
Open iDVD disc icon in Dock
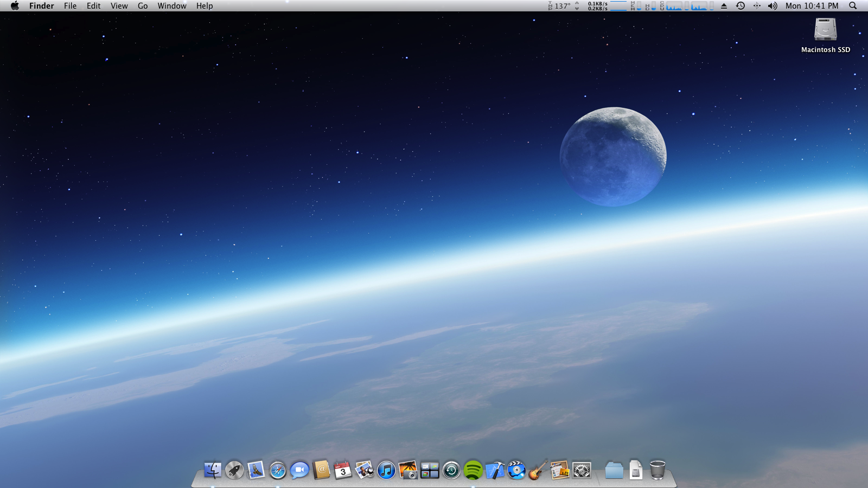[516, 470]
